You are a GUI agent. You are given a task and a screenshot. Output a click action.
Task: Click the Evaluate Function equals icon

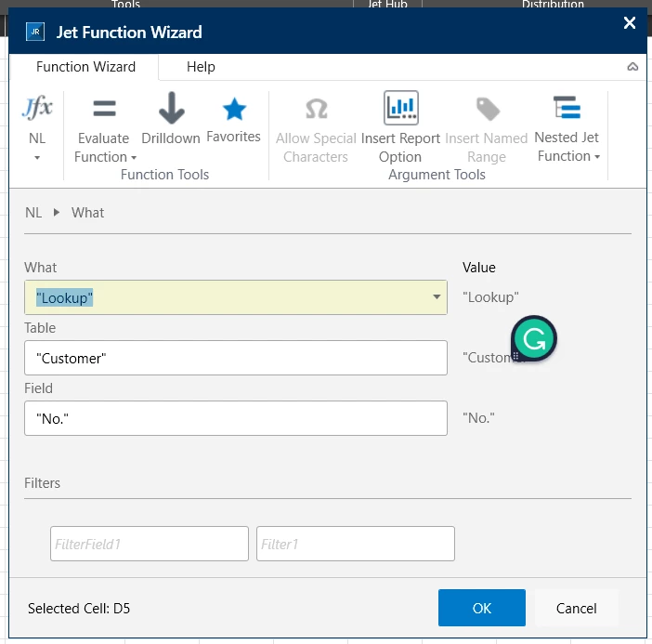coord(104,109)
